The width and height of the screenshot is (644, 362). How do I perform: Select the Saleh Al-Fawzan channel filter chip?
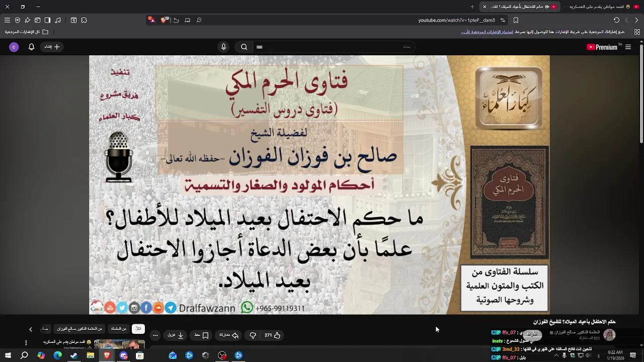pyautogui.click(x=79, y=329)
